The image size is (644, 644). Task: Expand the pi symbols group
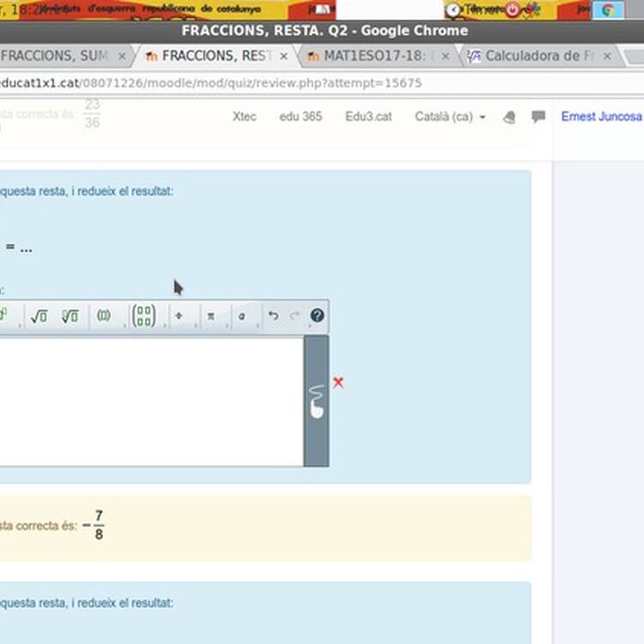pyautogui.click(x=210, y=316)
